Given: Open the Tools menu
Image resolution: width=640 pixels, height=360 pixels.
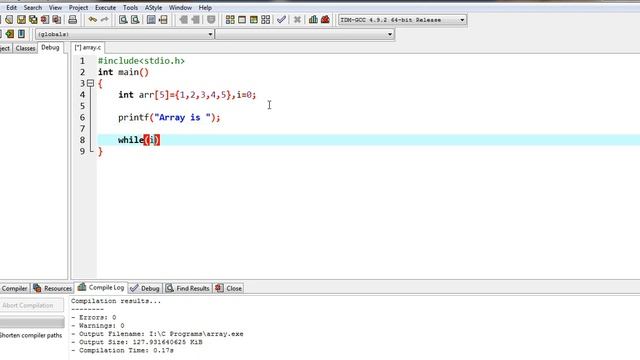Looking at the screenshot, I should pyautogui.click(x=130, y=7).
